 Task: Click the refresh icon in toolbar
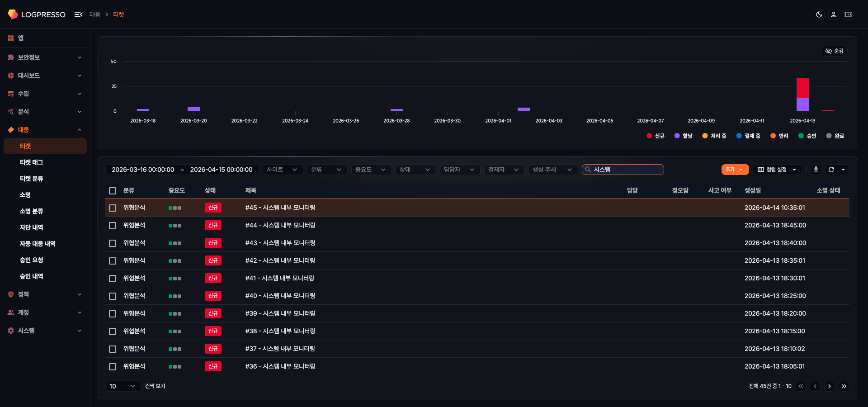pyautogui.click(x=831, y=170)
